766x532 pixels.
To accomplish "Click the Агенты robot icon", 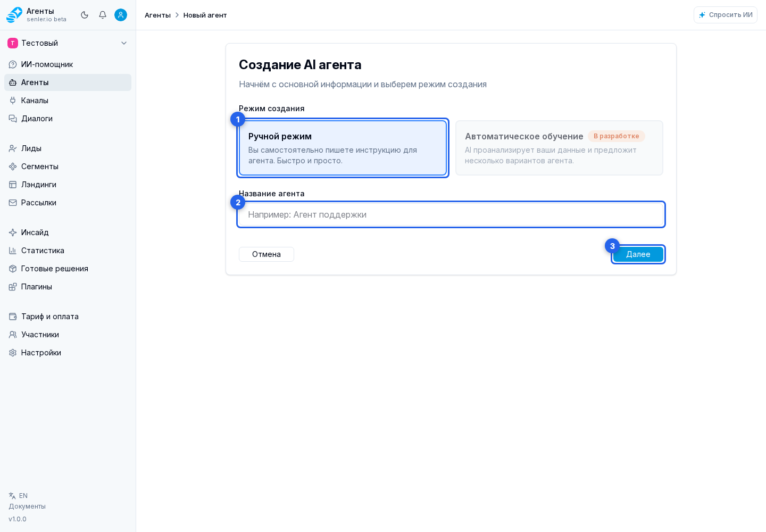I will coord(13,82).
